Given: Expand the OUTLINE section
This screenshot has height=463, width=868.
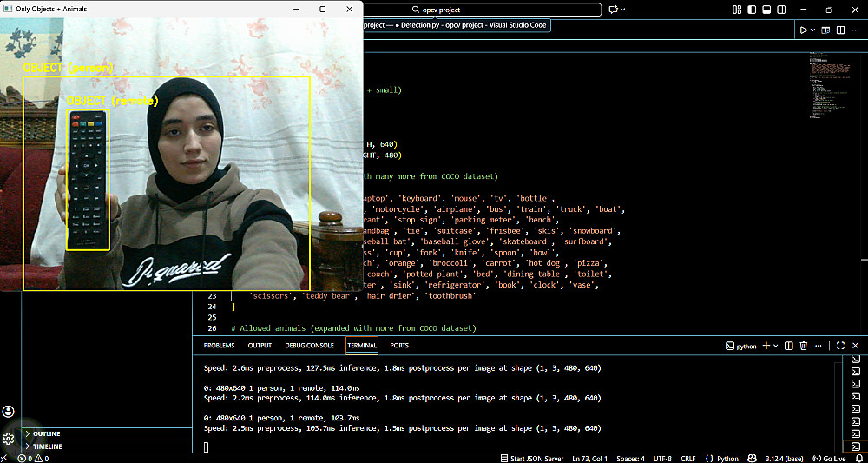Looking at the screenshot, I should (x=46, y=433).
